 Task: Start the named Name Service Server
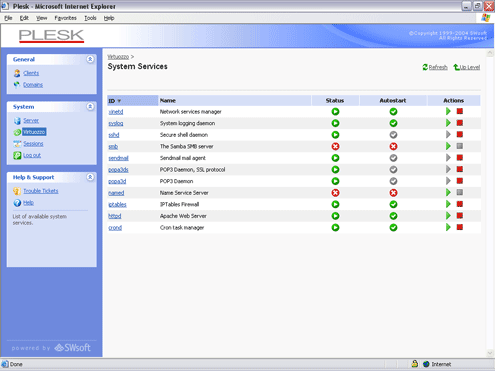(448, 192)
